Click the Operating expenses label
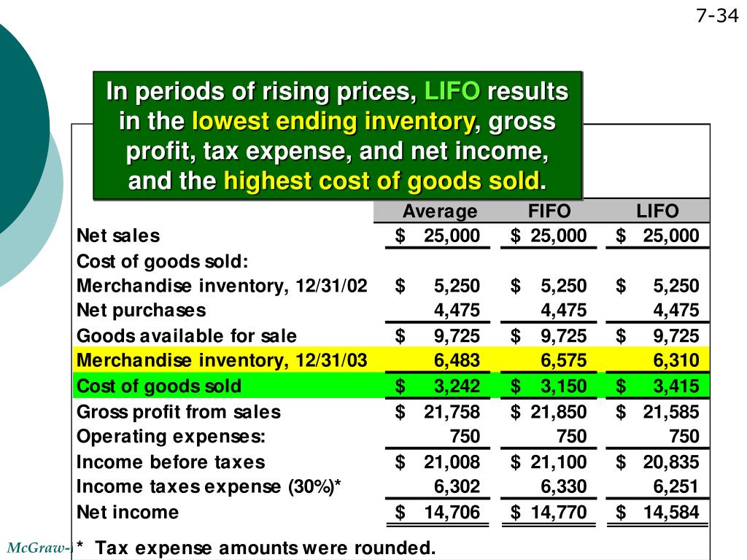Image resolution: width=747 pixels, height=560 pixels. 171,436
